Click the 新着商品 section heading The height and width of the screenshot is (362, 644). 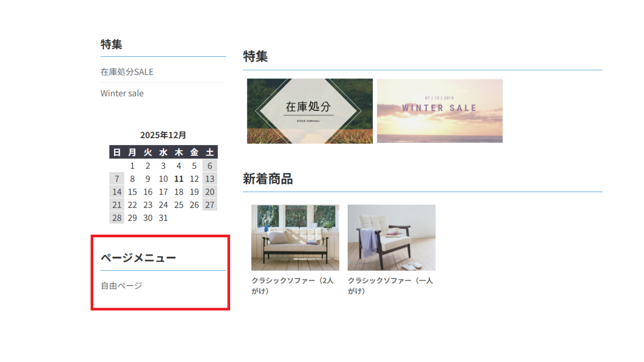pos(268,179)
